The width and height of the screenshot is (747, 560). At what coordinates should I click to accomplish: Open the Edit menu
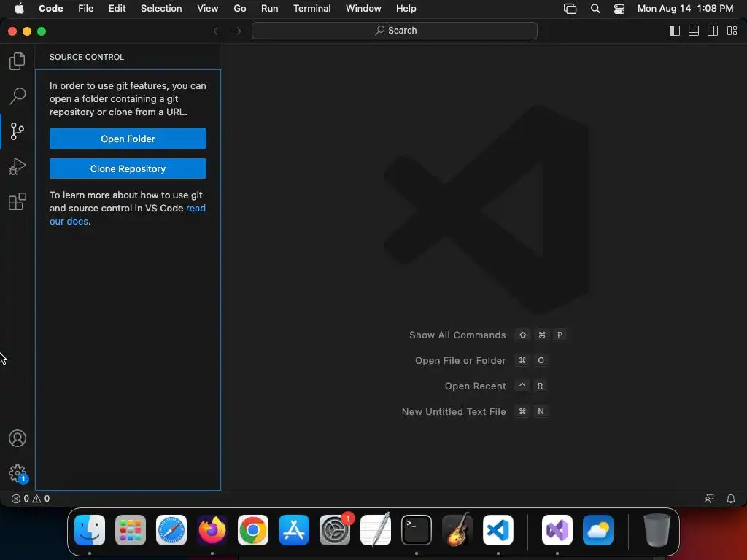click(117, 9)
